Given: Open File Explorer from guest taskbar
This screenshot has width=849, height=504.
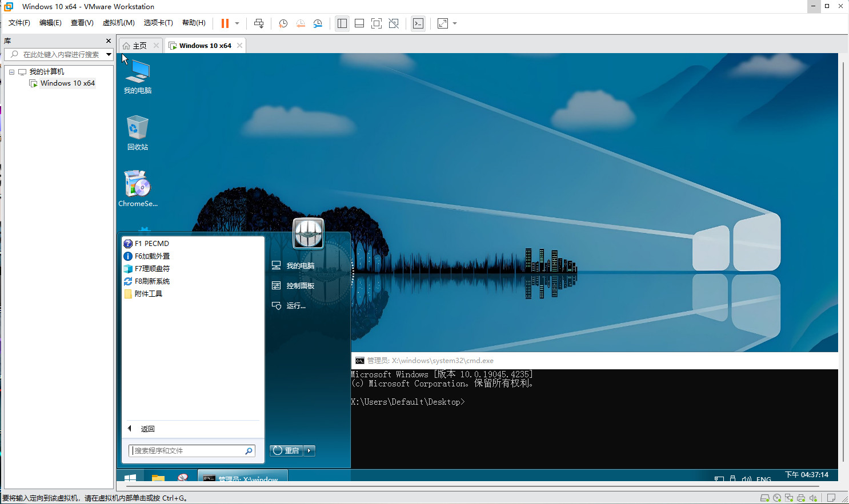Looking at the screenshot, I should pyautogui.click(x=158, y=478).
